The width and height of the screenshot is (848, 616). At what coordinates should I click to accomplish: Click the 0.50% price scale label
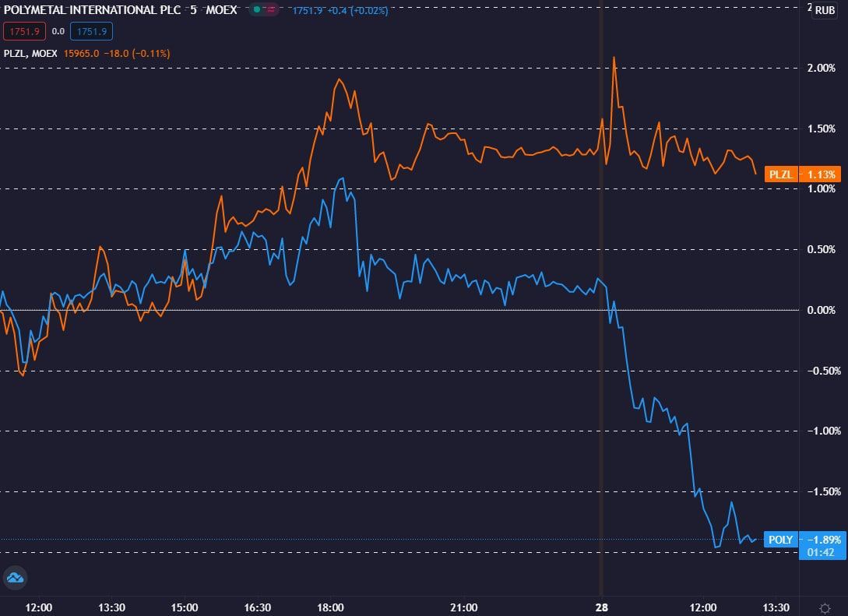[821, 249]
